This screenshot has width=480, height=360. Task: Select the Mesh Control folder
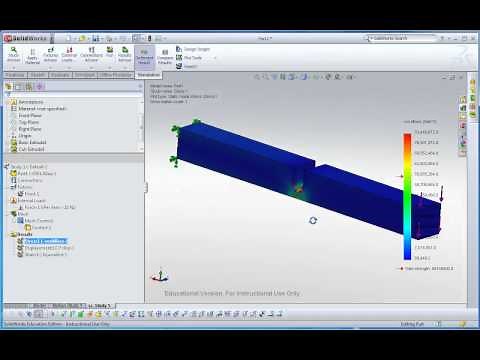(x=35, y=221)
